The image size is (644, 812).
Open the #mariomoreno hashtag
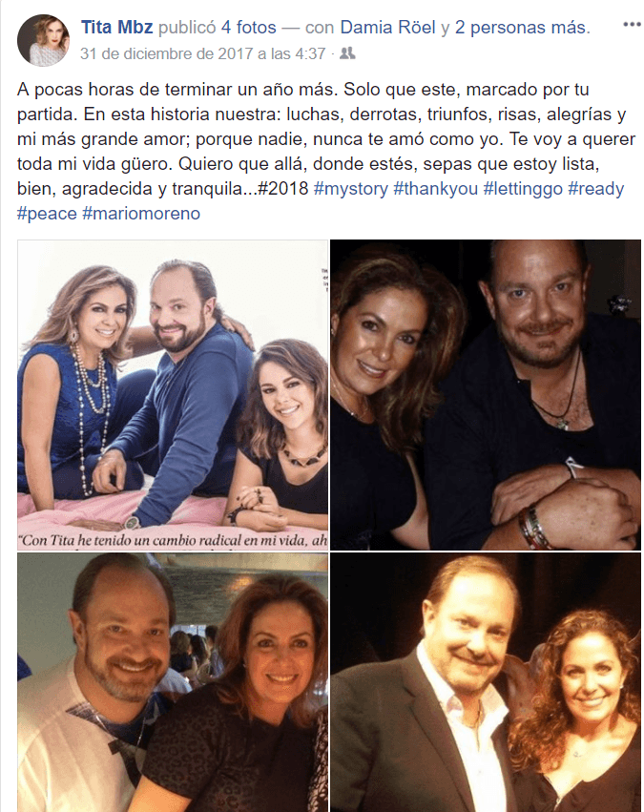141,214
